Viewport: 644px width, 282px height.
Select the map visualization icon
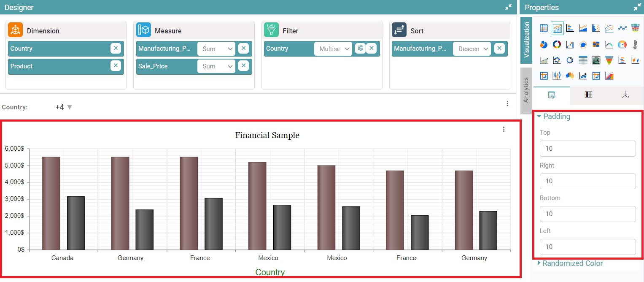pyautogui.click(x=570, y=76)
